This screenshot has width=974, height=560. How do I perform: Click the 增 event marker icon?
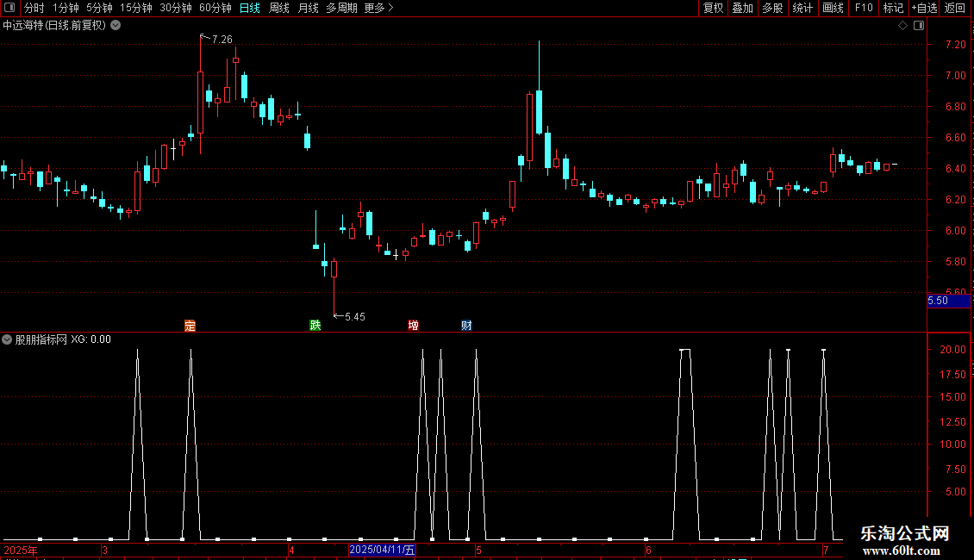(x=413, y=326)
